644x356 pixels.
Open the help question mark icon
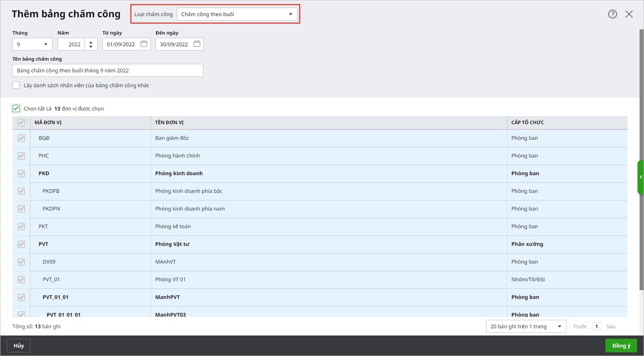[613, 14]
